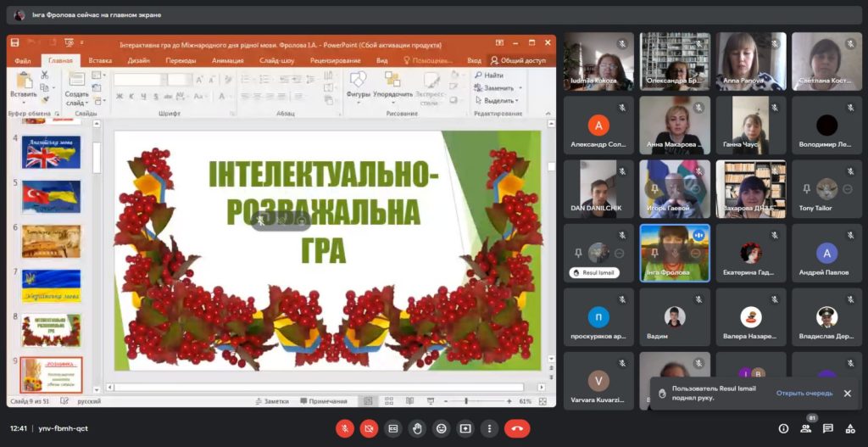Screen dimensions: 868x447
Task: Dismiss the raised hand notification
Action: tap(847, 394)
